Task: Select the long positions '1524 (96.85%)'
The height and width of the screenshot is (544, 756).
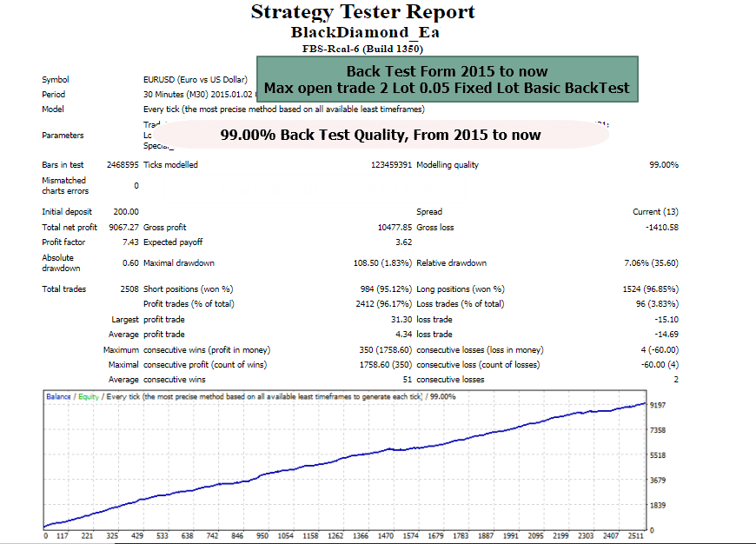Action: click(650, 289)
